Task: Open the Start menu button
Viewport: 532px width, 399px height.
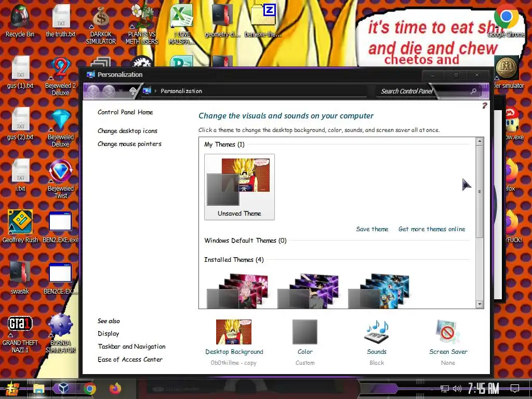Action: point(12,389)
